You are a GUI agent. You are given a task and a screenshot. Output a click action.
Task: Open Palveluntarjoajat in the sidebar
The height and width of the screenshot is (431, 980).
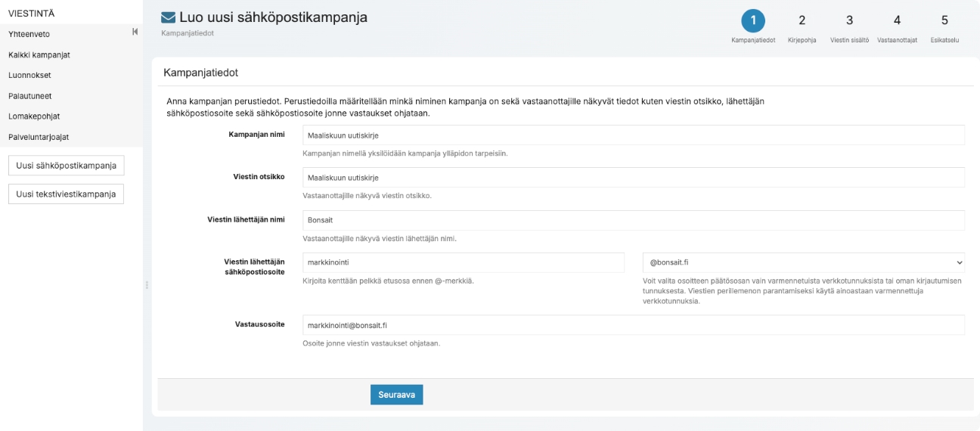click(43, 137)
